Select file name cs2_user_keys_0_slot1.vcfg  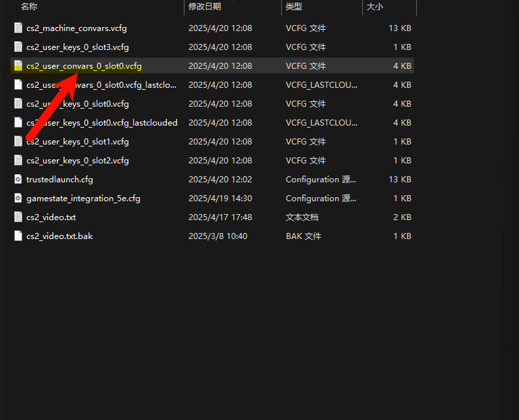pos(78,142)
